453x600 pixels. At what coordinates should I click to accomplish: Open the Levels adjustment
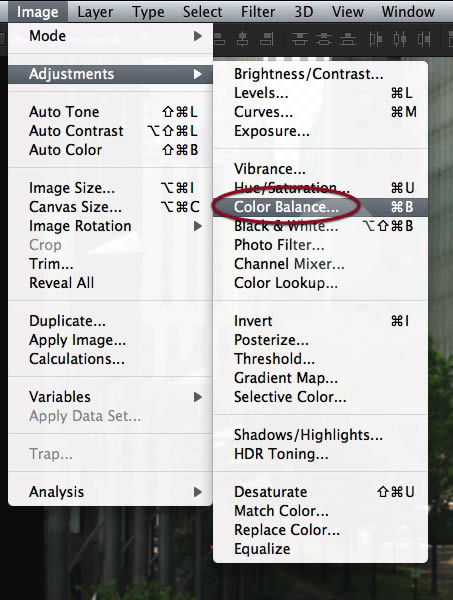point(320,93)
